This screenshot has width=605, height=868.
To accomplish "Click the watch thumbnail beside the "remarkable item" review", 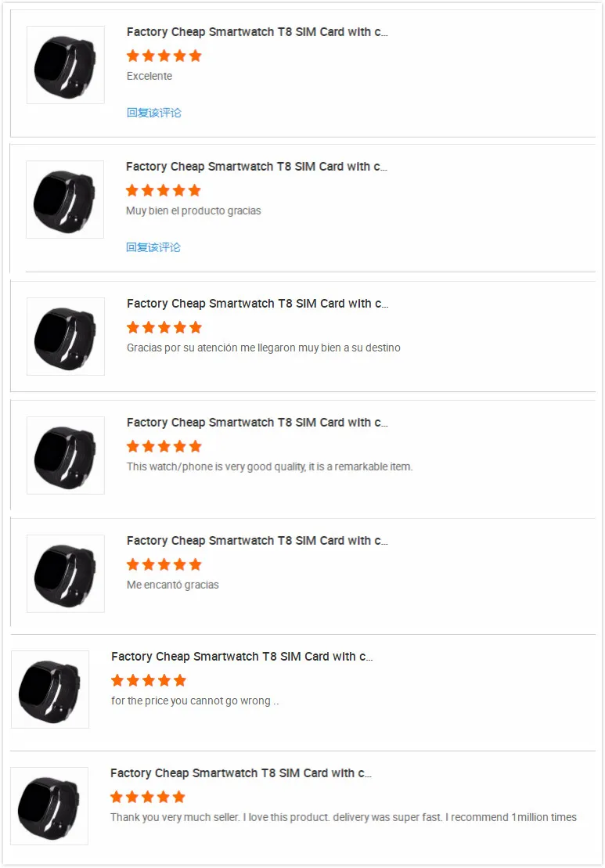I will pos(66,456).
